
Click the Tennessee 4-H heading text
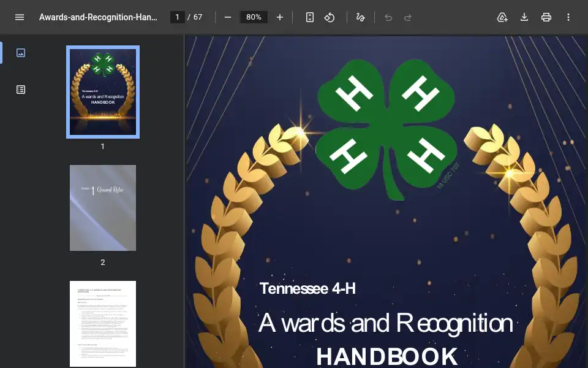(x=307, y=288)
